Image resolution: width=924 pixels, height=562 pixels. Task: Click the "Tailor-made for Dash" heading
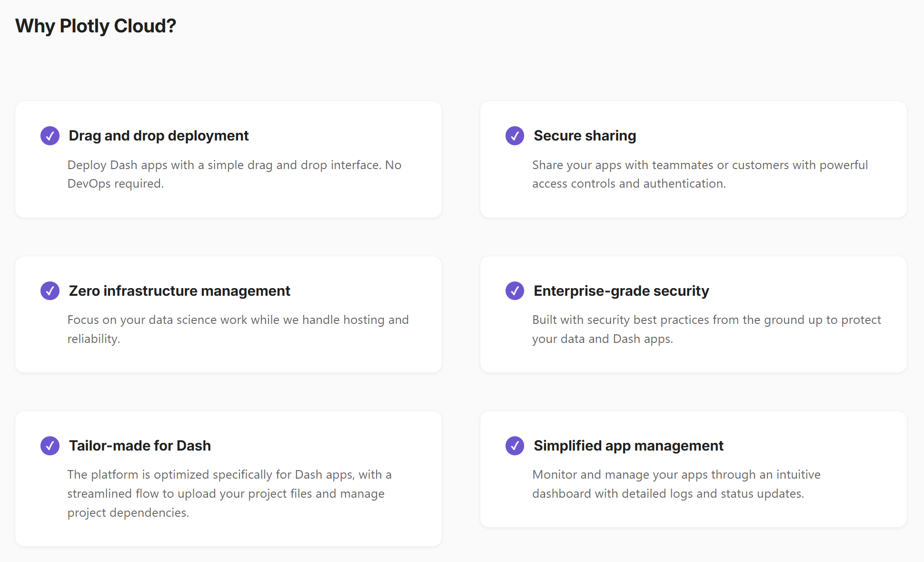140,446
